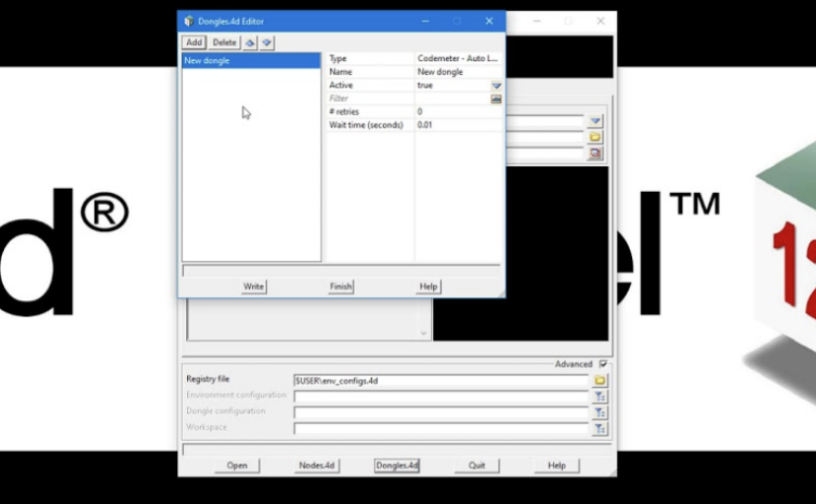Viewport: 816px width, 504px height.
Task: Click the Nodes.4d button
Action: point(317,465)
